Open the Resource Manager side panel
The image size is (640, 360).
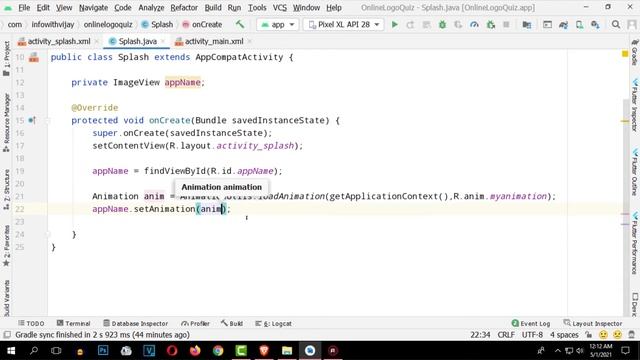click(x=6, y=122)
